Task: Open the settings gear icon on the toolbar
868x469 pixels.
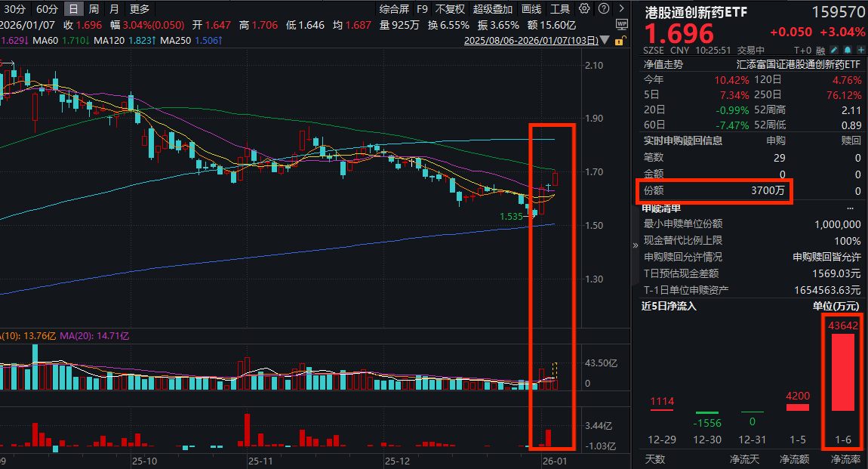Action: [x=584, y=8]
